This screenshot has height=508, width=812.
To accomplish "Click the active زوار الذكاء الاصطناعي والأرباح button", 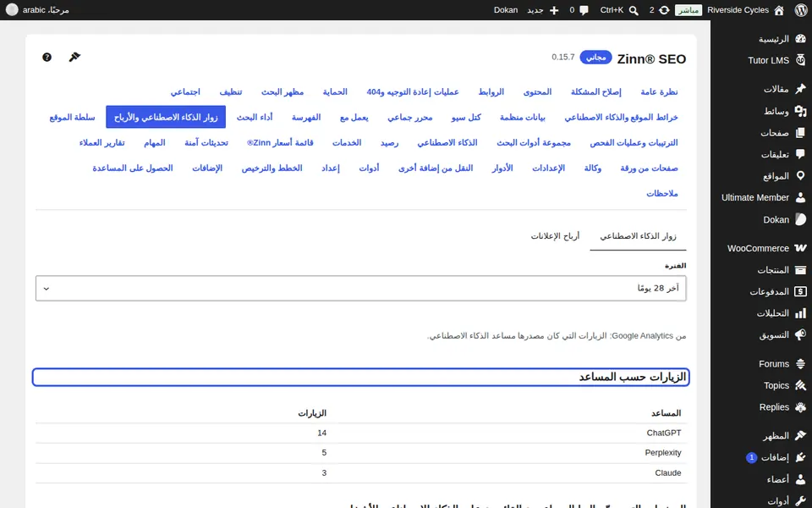I will [x=166, y=117].
